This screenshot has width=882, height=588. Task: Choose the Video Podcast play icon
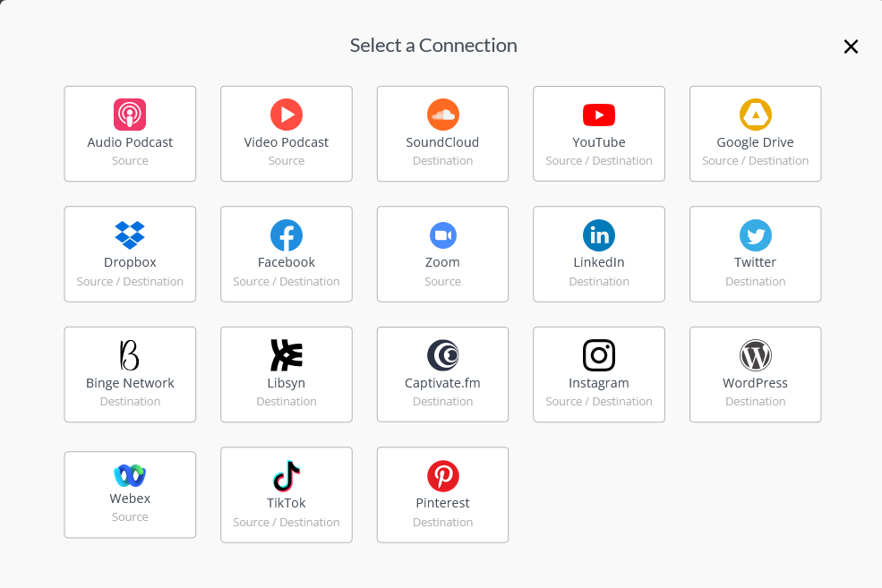(287, 115)
